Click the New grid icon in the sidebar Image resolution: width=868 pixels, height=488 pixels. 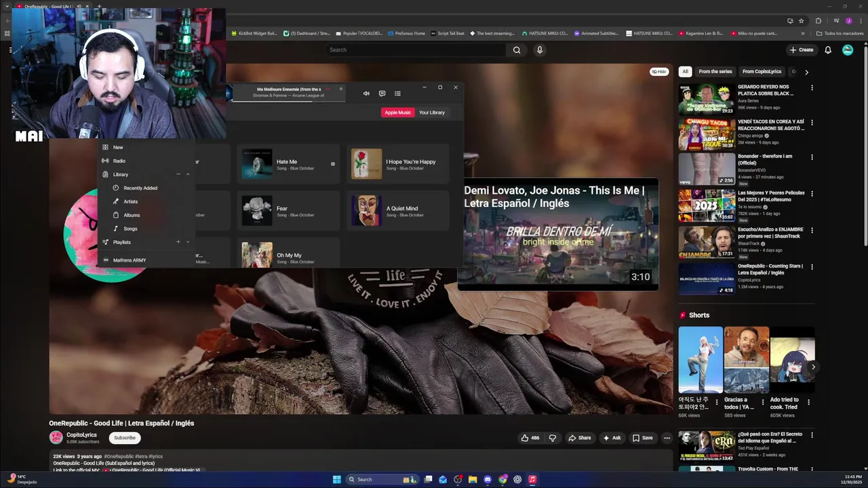(105, 147)
